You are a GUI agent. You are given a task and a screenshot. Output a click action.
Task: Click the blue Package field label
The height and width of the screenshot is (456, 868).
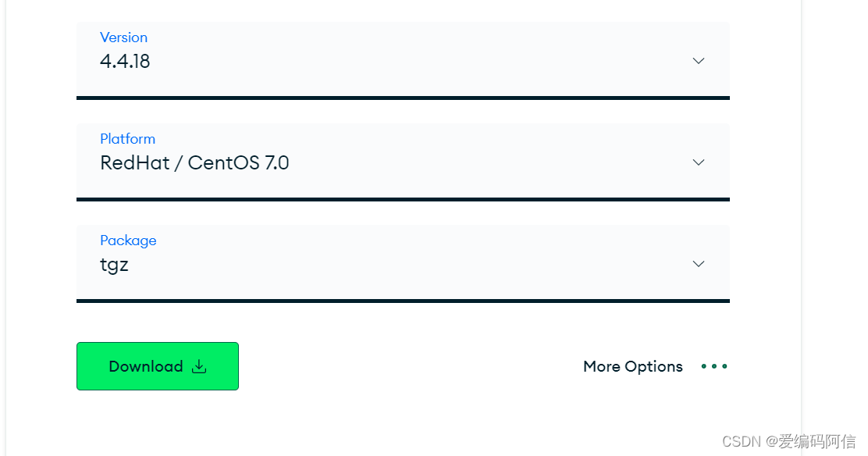(128, 240)
